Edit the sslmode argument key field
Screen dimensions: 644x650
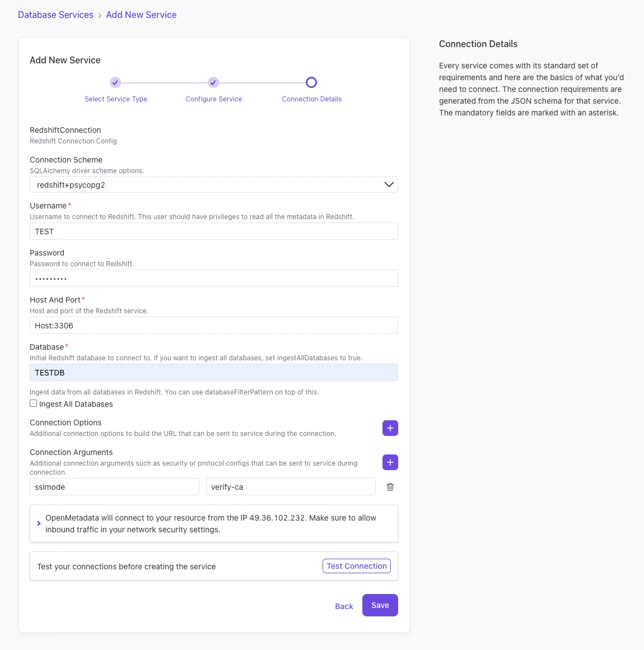pyautogui.click(x=114, y=487)
